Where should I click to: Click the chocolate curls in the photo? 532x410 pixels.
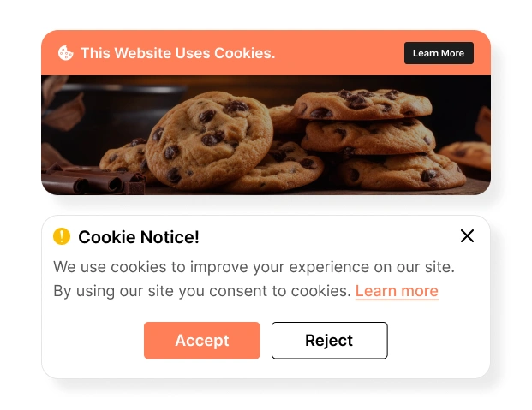93,180
